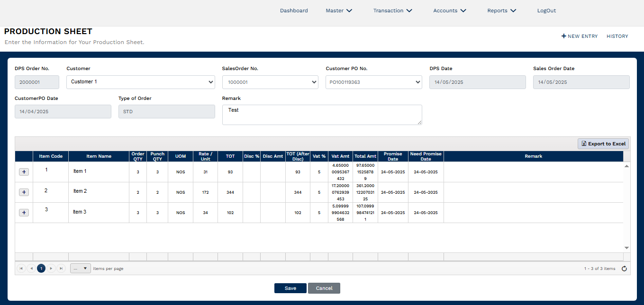Click the CustomerPO Date field
Image resolution: width=644 pixels, height=305 pixels.
pos(63,112)
